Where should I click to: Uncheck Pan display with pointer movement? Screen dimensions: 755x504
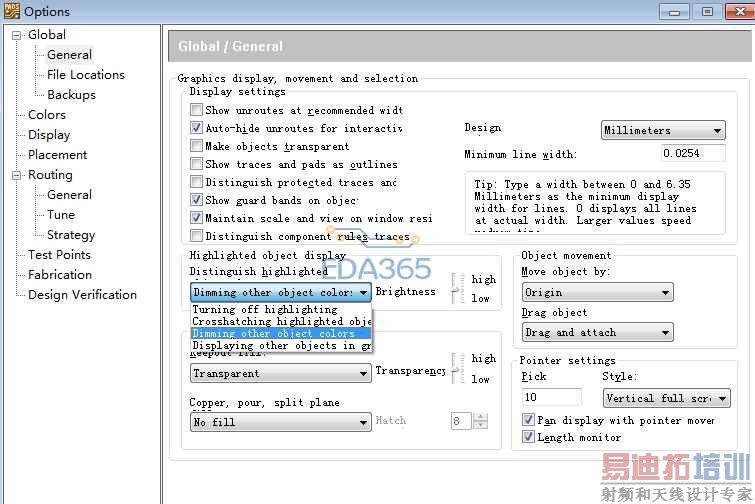[528, 420]
